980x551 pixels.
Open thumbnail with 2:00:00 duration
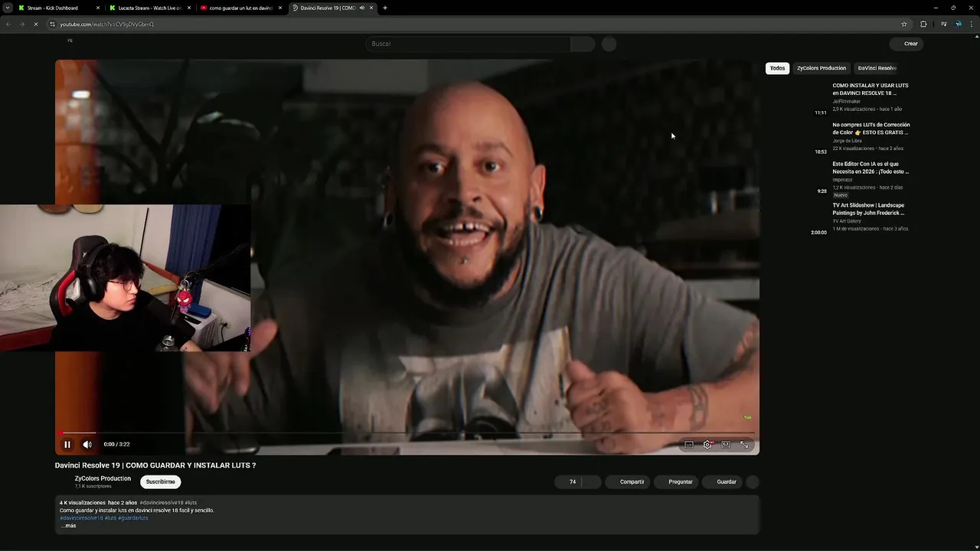coord(797,217)
